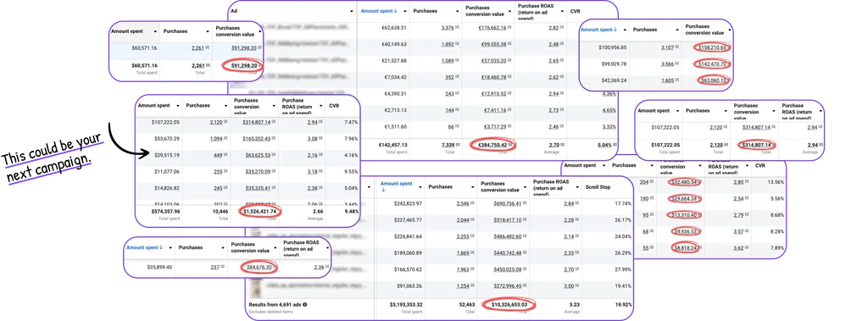Click the attribution icon next to $165,202.43
The image size is (868, 321).
tap(274, 138)
